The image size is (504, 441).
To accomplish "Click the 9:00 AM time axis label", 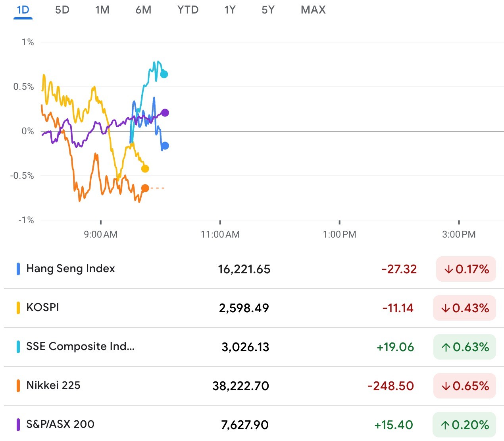I will [x=101, y=234].
